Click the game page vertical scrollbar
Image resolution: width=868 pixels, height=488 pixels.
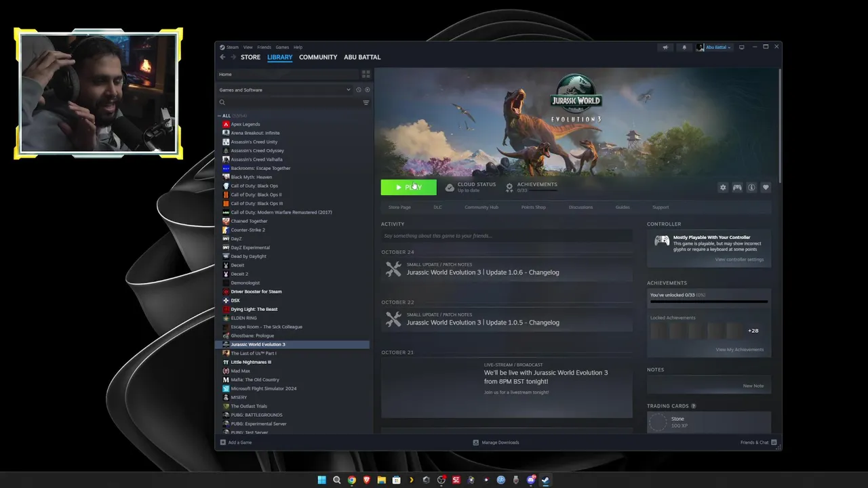pyautogui.click(x=779, y=125)
